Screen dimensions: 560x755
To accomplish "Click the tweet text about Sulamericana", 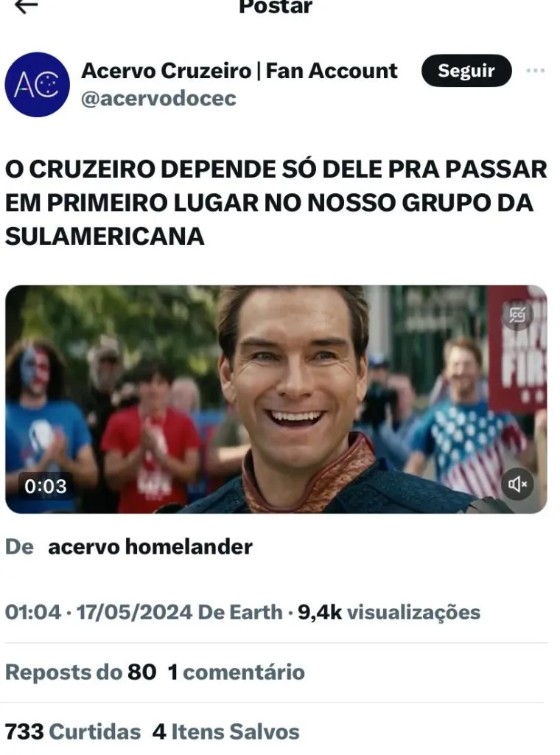I will [x=276, y=203].
